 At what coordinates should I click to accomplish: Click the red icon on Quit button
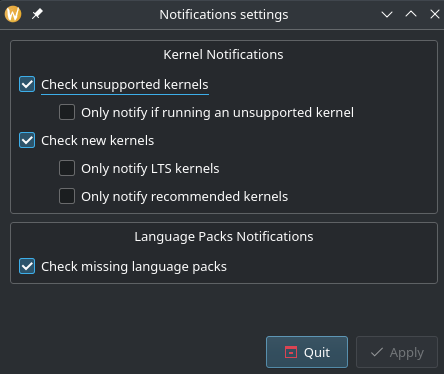(x=291, y=352)
